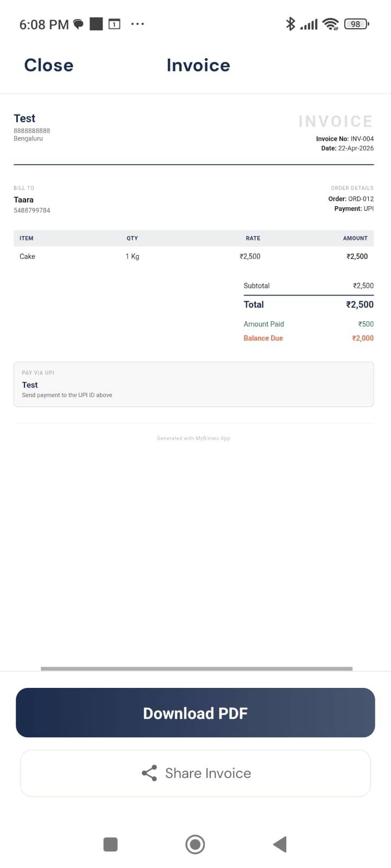Tap the Pay via UPI section
The width and height of the screenshot is (391, 868).
(x=194, y=384)
